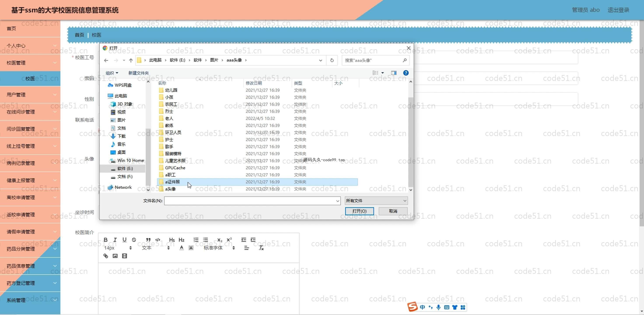Go up one folder level
Screen dimensions: 644x315
tap(131, 60)
